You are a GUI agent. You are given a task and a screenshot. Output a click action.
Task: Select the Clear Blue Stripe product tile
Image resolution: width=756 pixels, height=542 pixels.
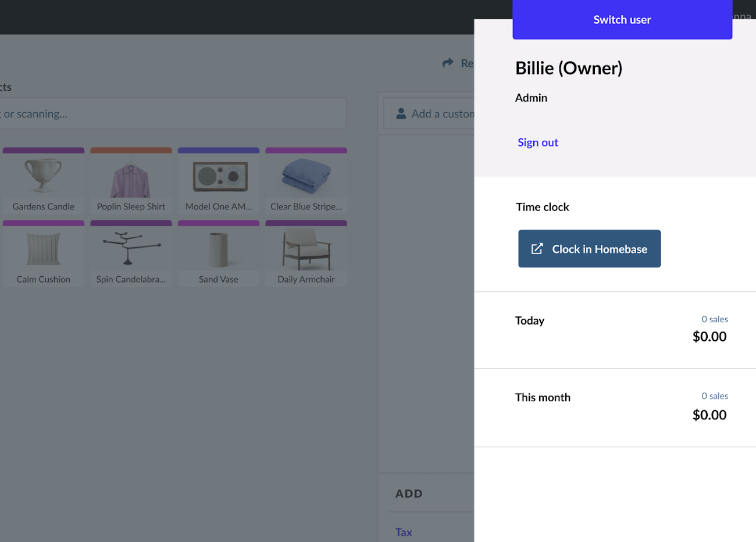coord(306,181)
